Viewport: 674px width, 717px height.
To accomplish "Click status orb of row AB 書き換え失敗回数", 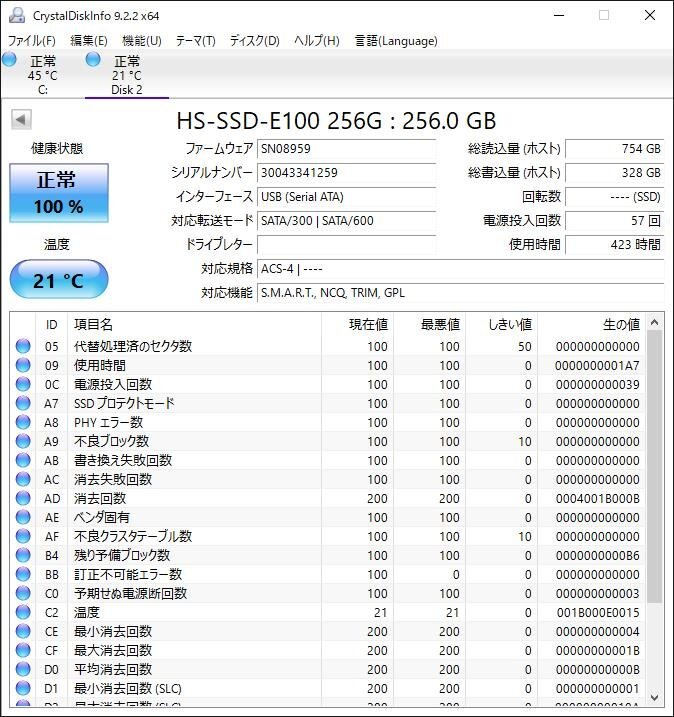I will (23, 460).
